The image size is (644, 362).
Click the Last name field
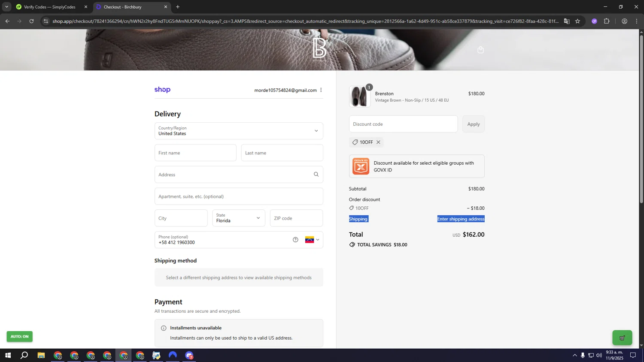pos(282,153)
